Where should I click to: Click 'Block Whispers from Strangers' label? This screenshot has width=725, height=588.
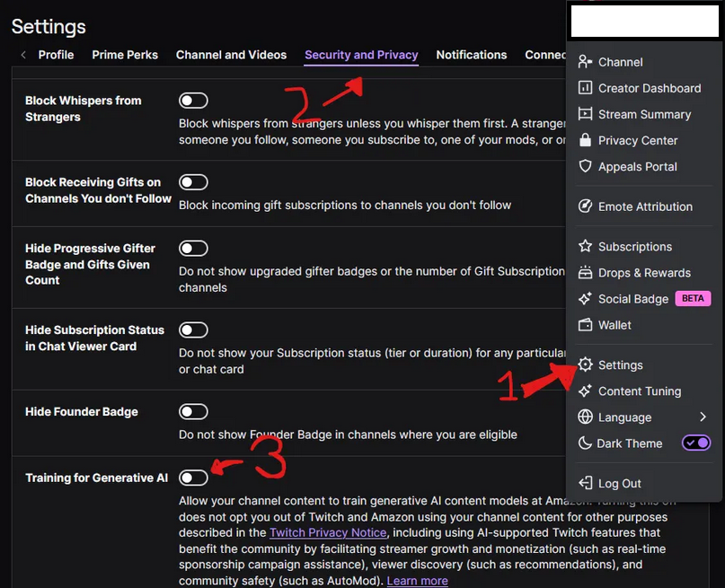[84, 109]
